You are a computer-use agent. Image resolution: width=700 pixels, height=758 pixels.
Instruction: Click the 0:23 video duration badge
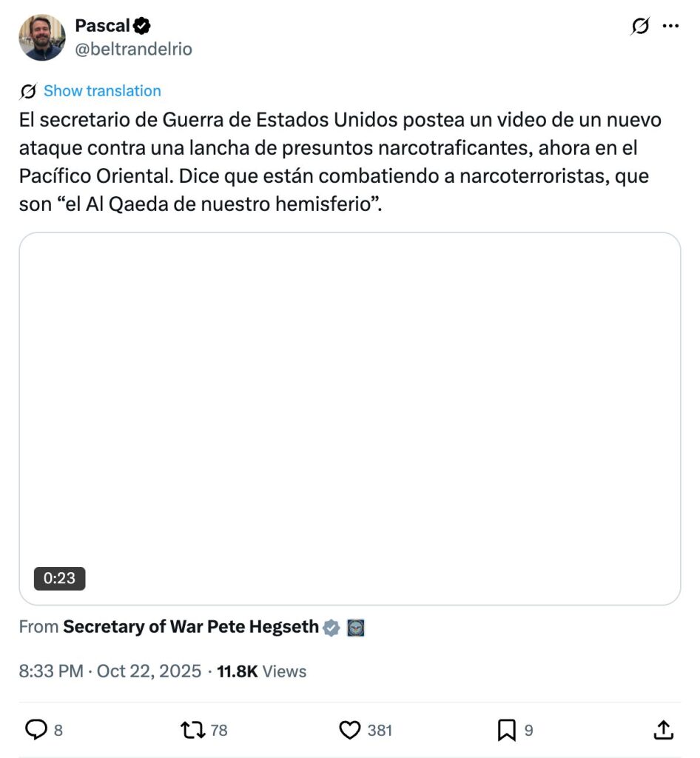pyautogui.click(x=59, y=578)
